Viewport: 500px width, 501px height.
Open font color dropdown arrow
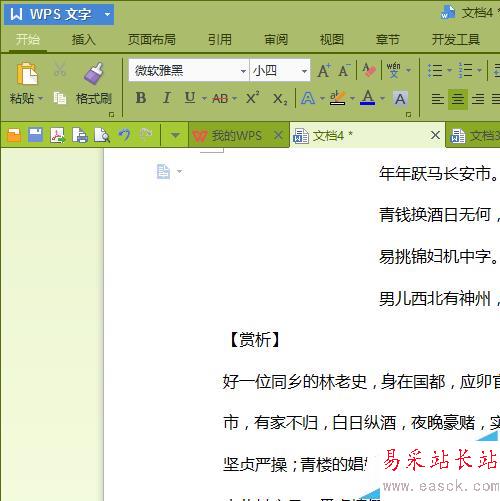click(382, 99)
